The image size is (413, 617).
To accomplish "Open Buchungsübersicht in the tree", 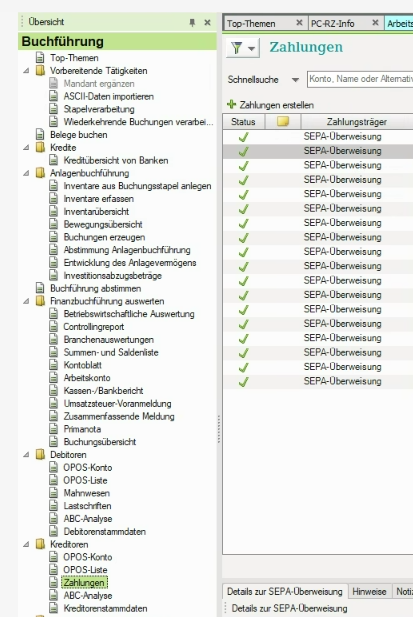I will tap(100, 442).
